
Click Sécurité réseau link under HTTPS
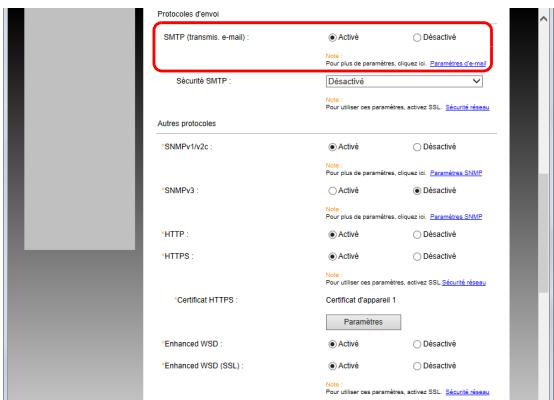coord(464,283)
